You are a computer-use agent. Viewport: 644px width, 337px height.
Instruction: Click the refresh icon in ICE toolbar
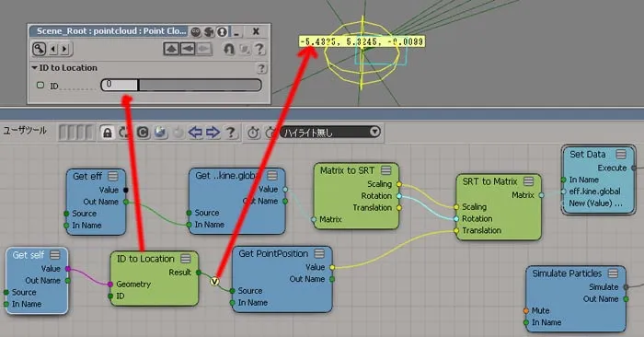point(124,133)
